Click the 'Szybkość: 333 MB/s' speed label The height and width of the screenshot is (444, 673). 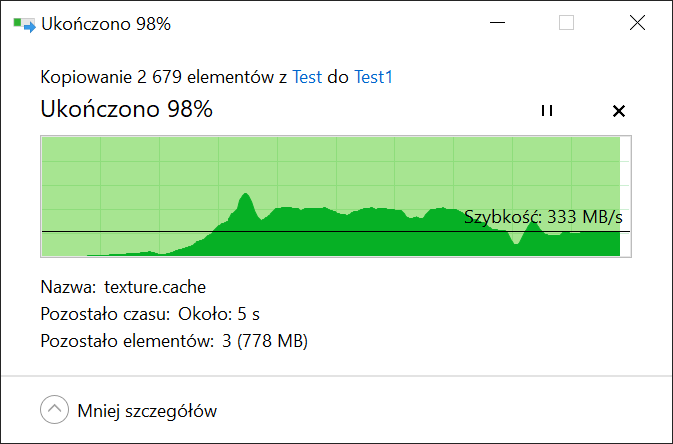(543, 217)
